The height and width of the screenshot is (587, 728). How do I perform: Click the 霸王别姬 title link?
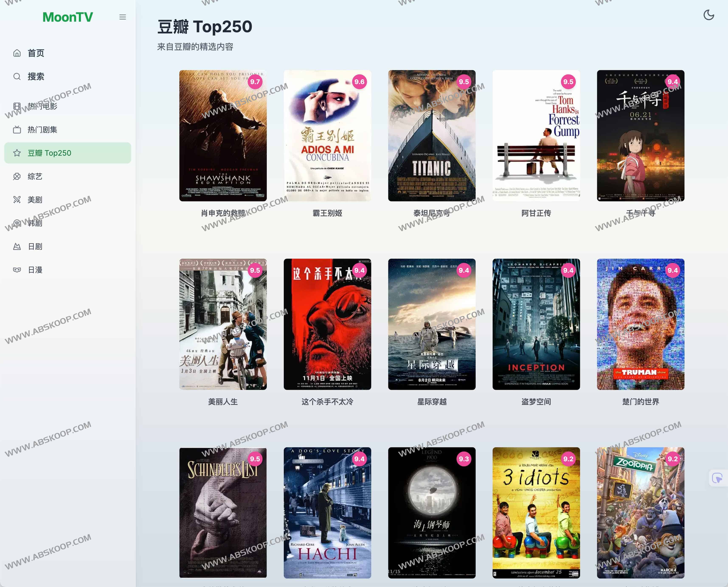pyautogui.click(x=327, y=213)
